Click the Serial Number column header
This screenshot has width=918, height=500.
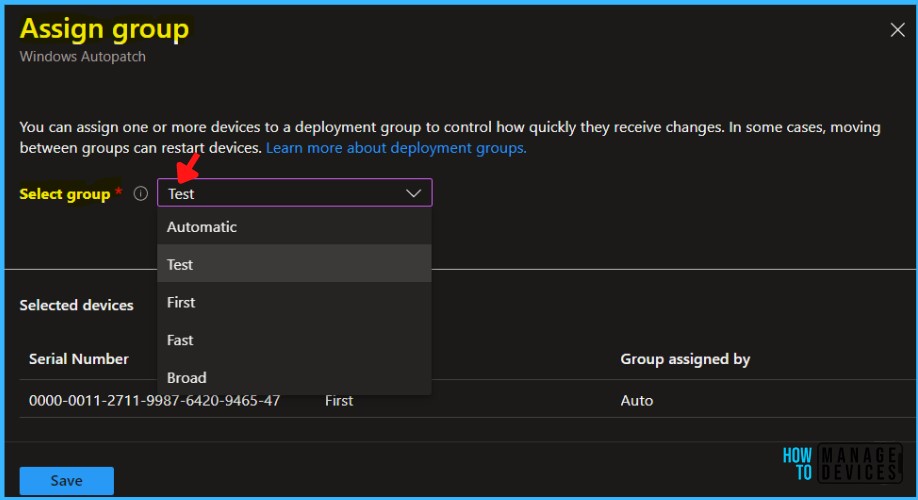click(78, 359)
